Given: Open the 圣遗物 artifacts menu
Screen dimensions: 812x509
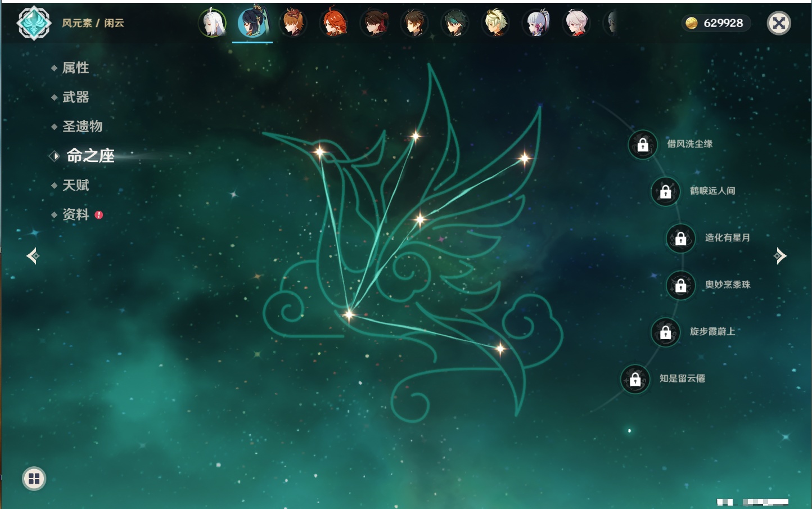Looking at the screenshot, I should coord(82,127).
